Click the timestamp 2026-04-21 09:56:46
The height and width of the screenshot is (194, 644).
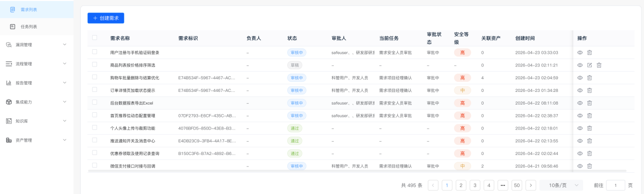[536, 166]
